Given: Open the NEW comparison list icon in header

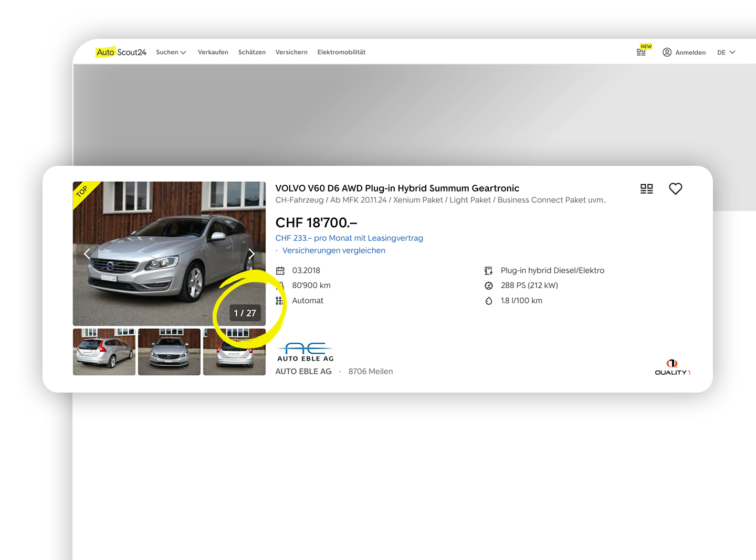Looking at the screenshot, I should click(x=641, y=52).
